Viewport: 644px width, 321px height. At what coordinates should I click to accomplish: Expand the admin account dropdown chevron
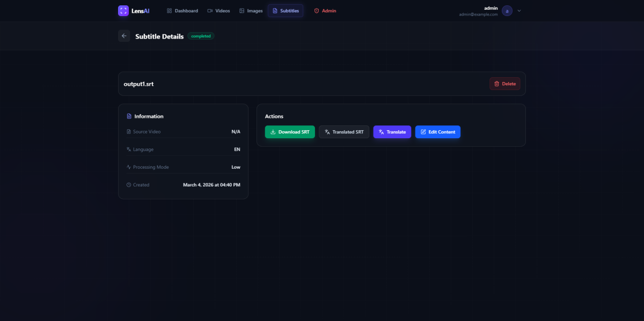pyautogui.click(x=519, y=11)
